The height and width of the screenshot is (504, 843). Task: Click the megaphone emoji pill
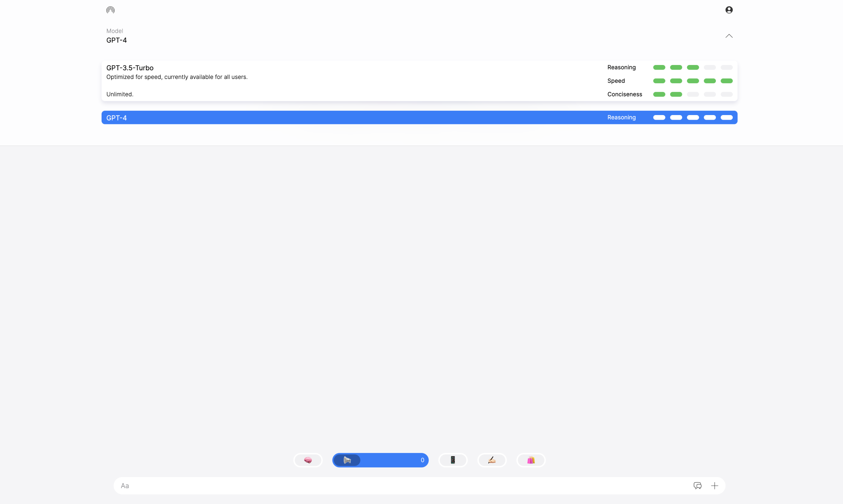point(347,460)
